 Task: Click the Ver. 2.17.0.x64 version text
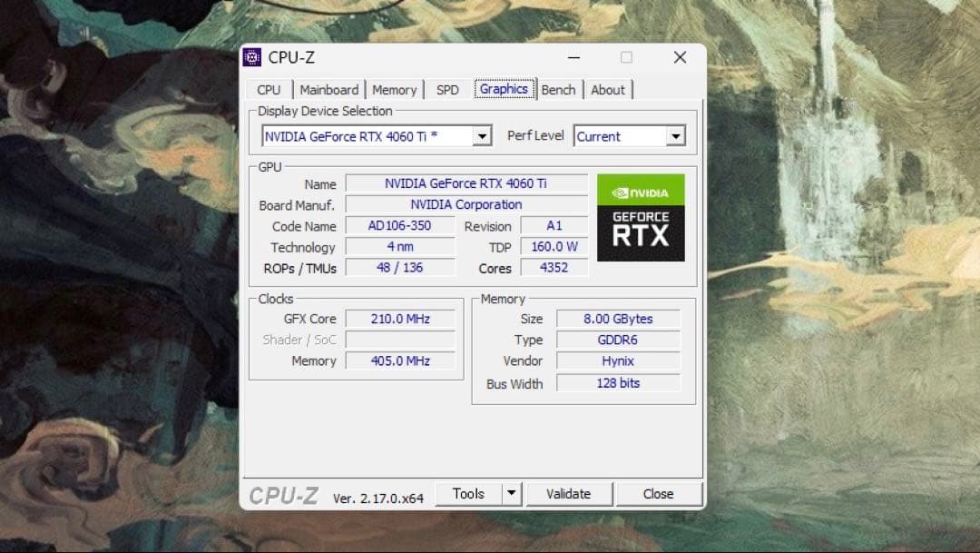coord(378,499)
